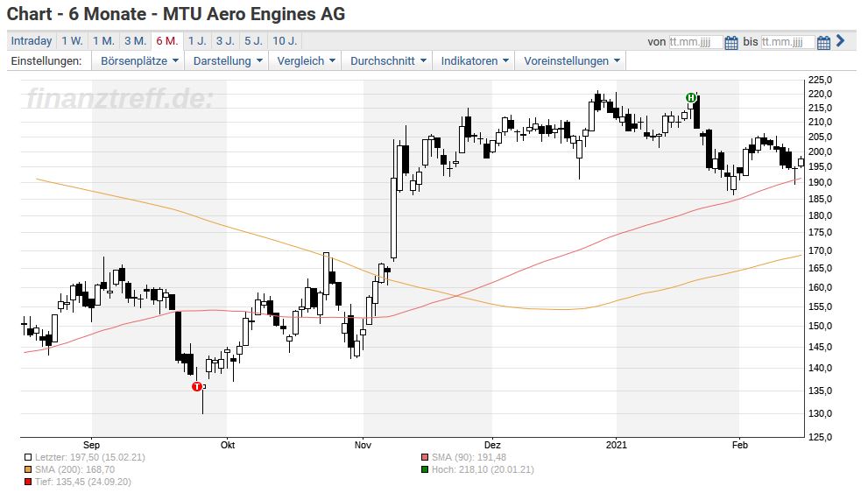The image size is (868, 493).
Task: Open the 'von' date calendar picker icon
Action: coord(731,42)
